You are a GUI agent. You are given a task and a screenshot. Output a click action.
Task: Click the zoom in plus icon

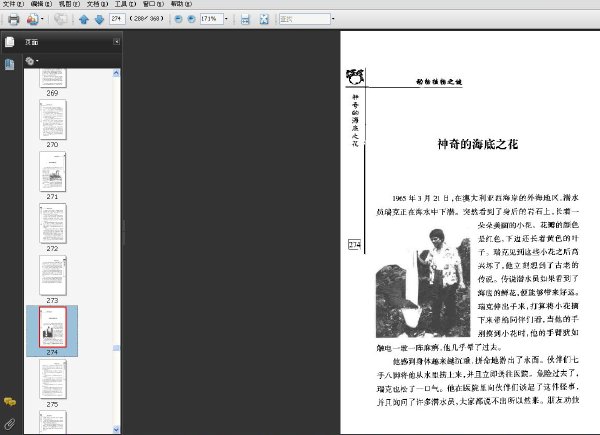point(191,19)
